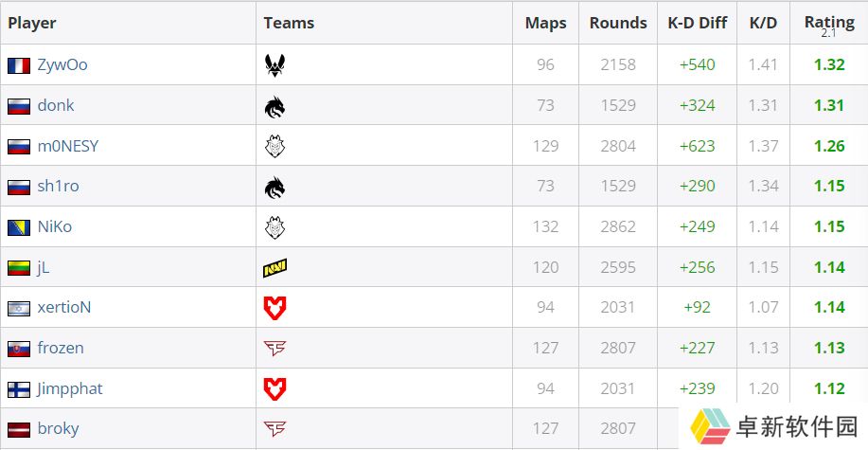Open the m0NESY player link
868x450 pixels.
[x=67, y=146]
